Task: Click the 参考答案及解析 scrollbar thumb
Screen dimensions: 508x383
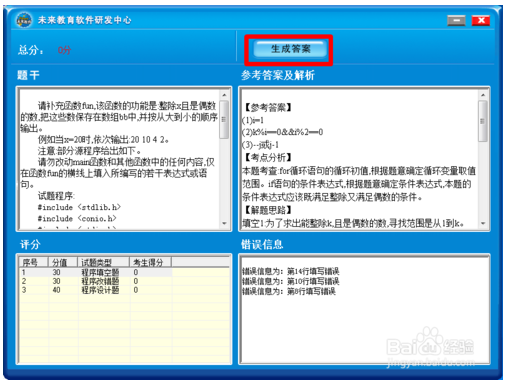Action: coord(483,121)
